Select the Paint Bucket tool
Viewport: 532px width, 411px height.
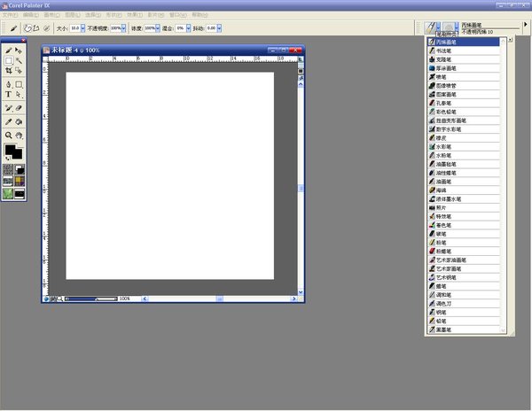19,121
